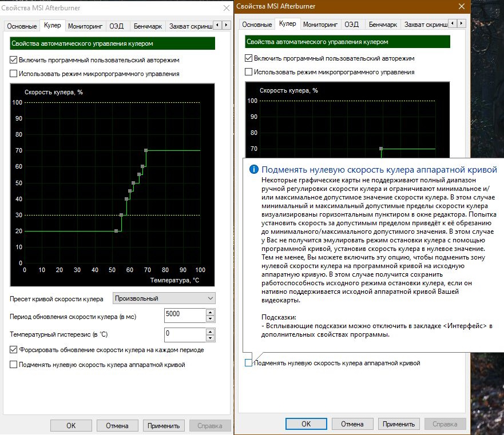
Task: Open the Мониторинг tab in left window
Action: (85, 26)
